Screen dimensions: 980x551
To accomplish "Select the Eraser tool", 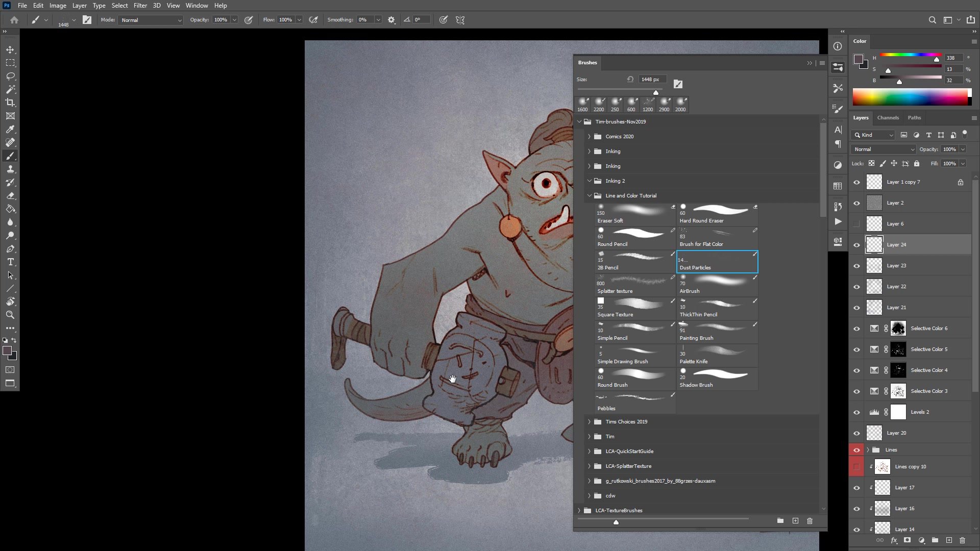I will 10,196.
